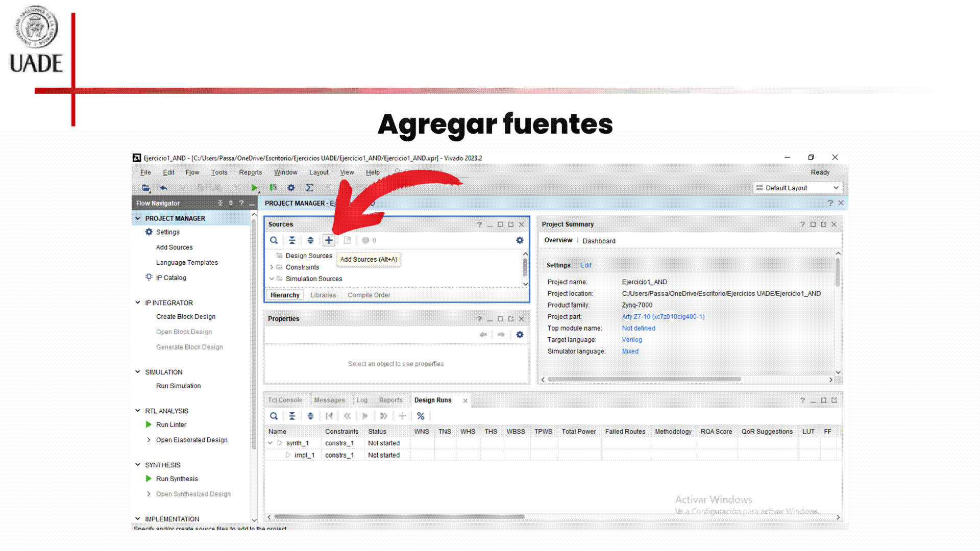Viewport: 980px width, 551px height.
Task: Click the search icon in Sources panel
Action: pyautogui.click(x=274, y=240)
